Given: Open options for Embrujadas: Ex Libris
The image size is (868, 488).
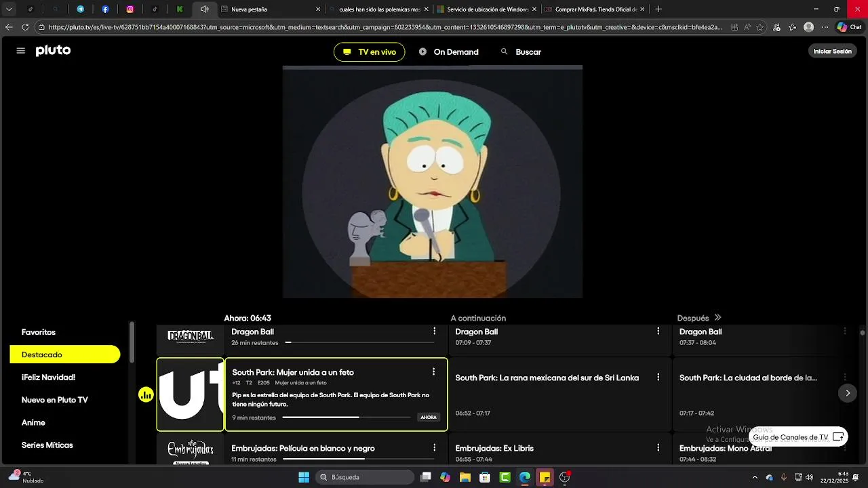Looking at the screenshot, I should (x=658, y=448).
